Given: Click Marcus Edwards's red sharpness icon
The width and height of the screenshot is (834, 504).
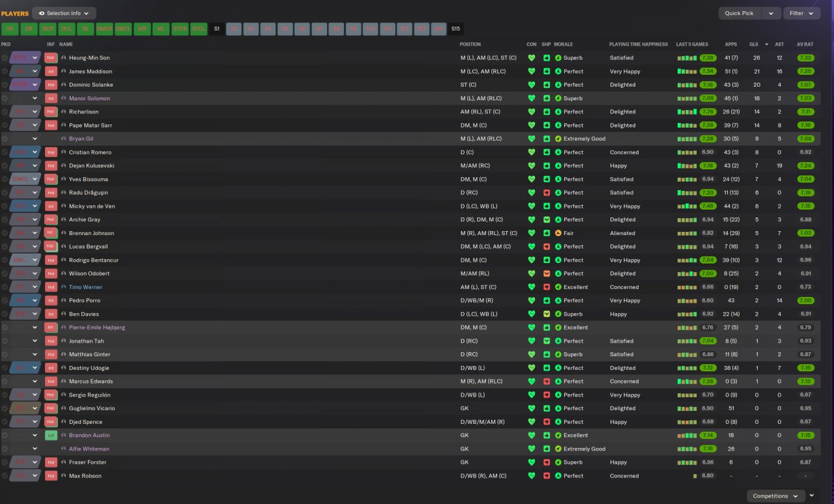Looking at the screenshot, I should pos(546,382).
